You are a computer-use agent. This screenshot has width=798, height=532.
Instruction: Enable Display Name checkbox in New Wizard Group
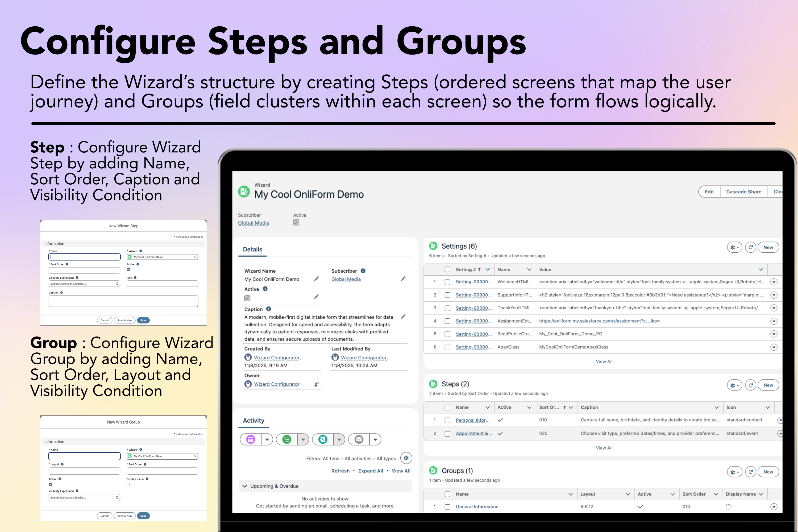coord(128,484)
